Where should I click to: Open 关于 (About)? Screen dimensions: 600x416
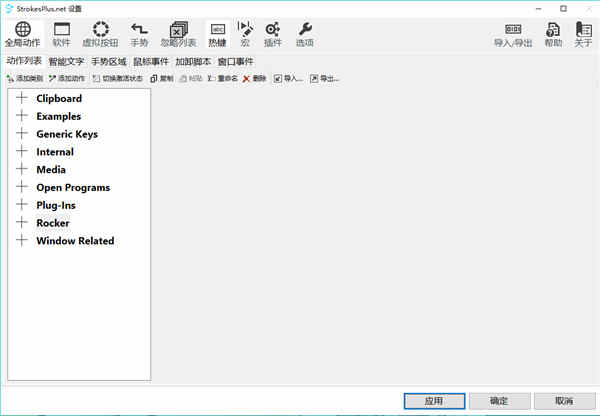pos(583,35)
